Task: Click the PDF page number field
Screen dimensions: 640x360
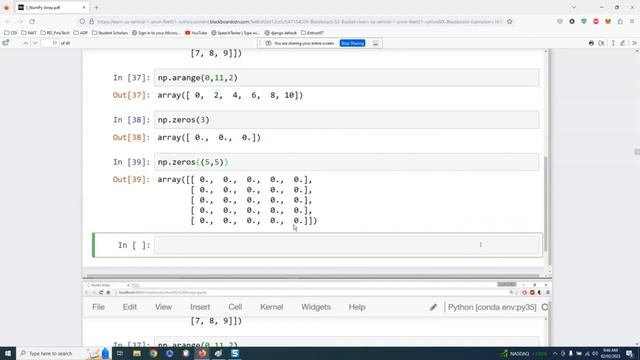Action: (x=51, y=43)
